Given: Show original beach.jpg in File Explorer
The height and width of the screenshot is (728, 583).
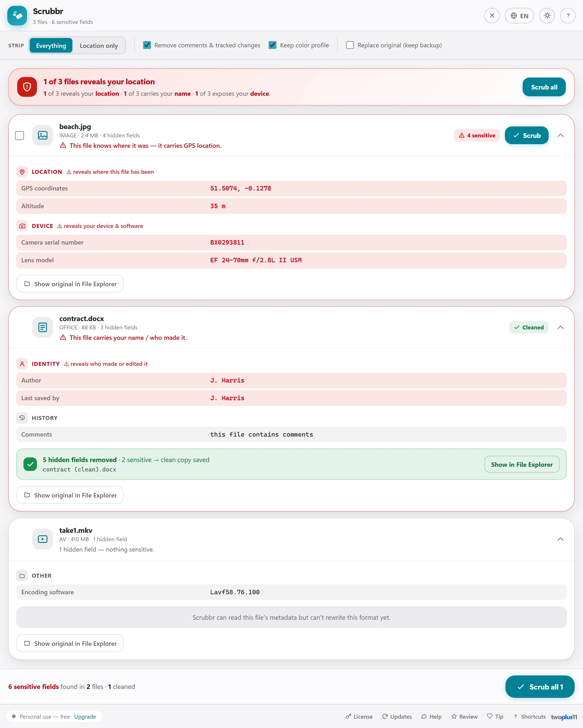Looking at the screenshot, I should click(70, 284).
